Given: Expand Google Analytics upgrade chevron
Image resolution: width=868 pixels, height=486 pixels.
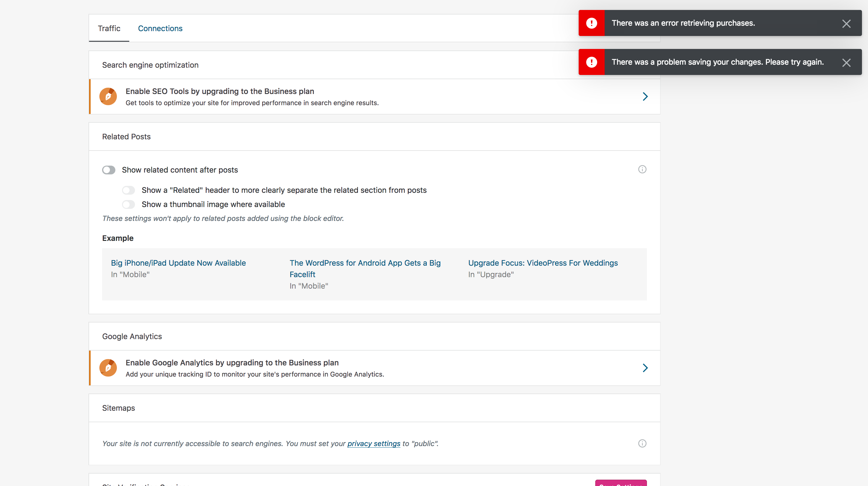Looking at the screenshot, I should (x=645, y=368).
